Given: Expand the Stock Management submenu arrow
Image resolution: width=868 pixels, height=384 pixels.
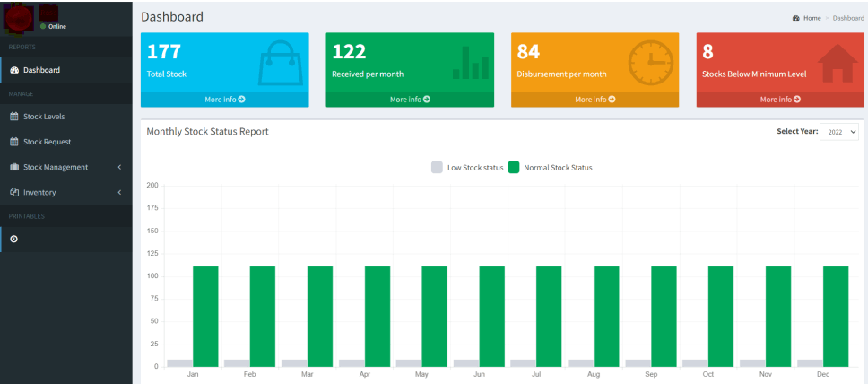Looking at the screenshot, I should click(119, 167).
